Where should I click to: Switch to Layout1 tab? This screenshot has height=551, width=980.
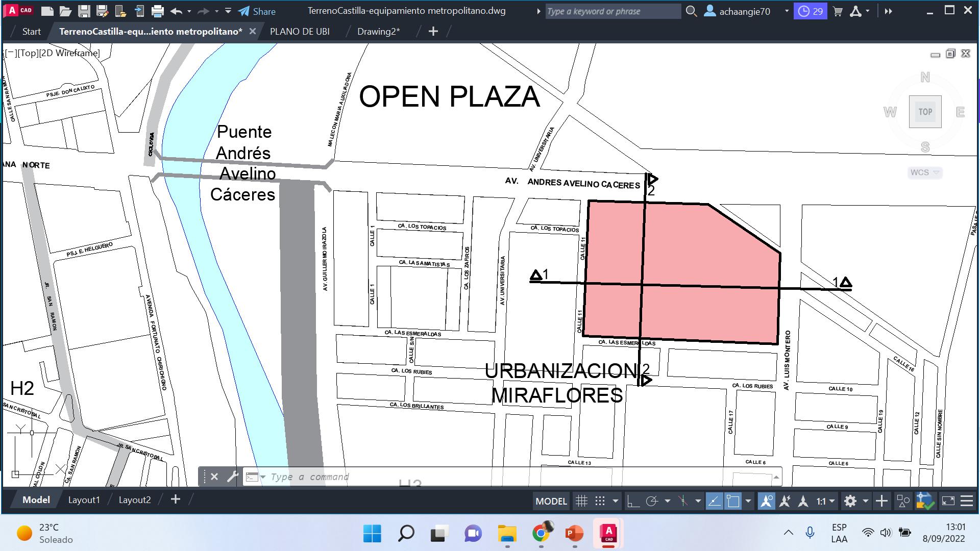pos(84,500)
